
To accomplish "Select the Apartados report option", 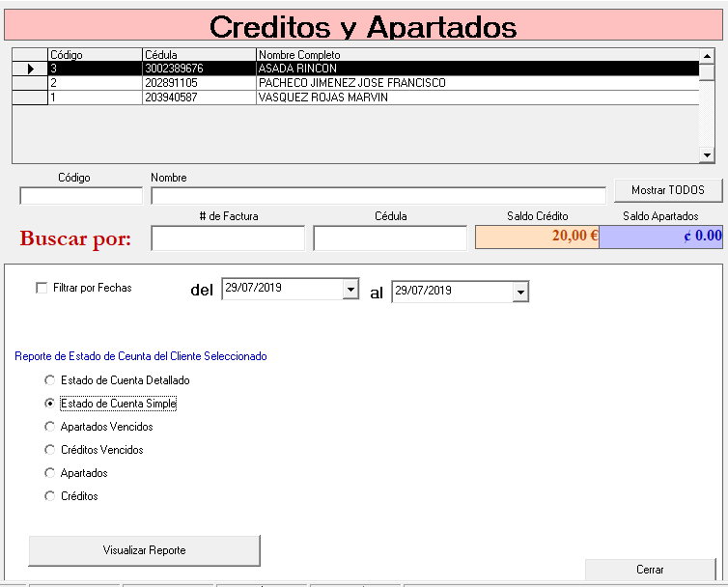I will [x=50, y=473].
